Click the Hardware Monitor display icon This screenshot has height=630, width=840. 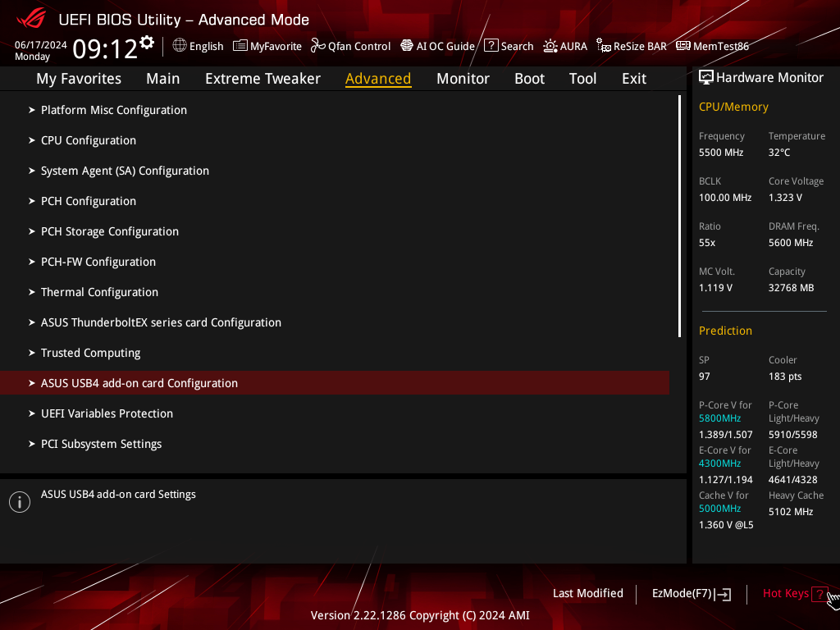click(x=706, y=78)
